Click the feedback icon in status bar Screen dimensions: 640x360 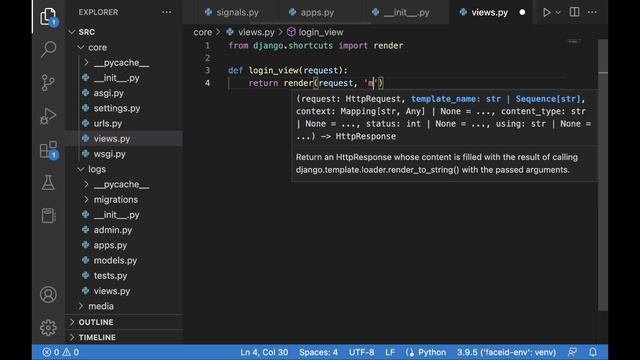point(572,352)
